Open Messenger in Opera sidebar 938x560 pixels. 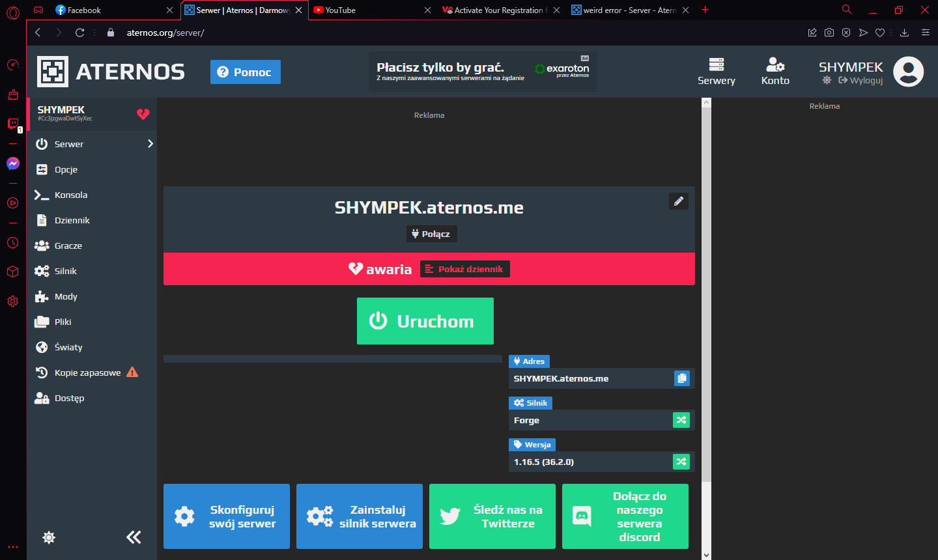tap(13, 163)
